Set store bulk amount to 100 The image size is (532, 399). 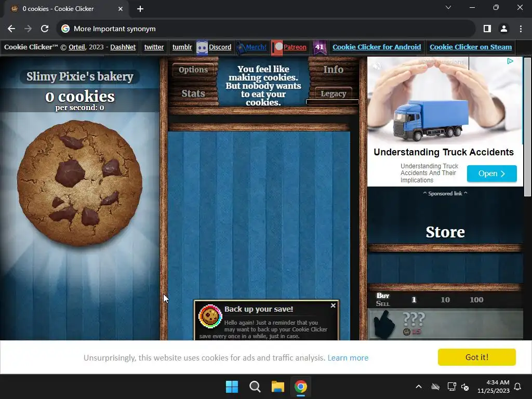pyautogui.click(x=476, y=300)
